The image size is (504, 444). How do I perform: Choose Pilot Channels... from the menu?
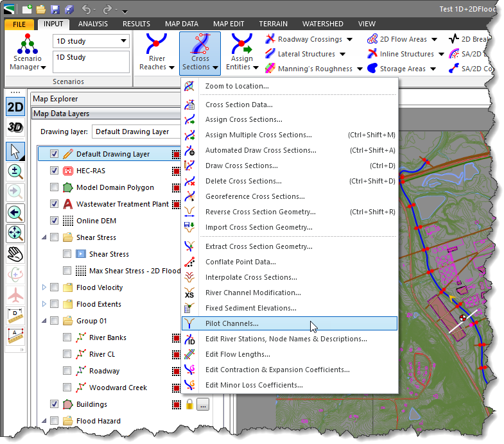(290, 323)
